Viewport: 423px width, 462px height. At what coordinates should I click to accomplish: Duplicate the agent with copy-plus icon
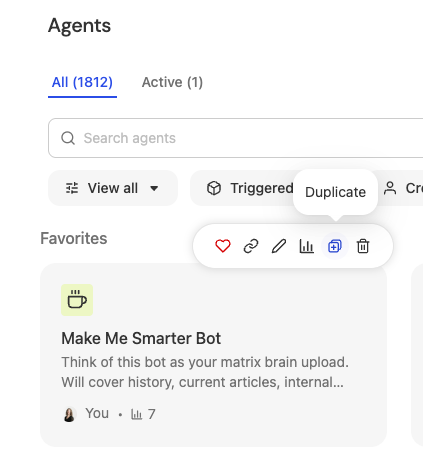335,246
